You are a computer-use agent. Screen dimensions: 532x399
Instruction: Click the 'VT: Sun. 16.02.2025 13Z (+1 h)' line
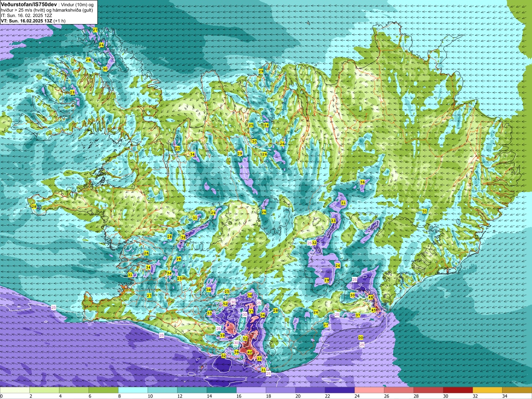click(33, 20)
